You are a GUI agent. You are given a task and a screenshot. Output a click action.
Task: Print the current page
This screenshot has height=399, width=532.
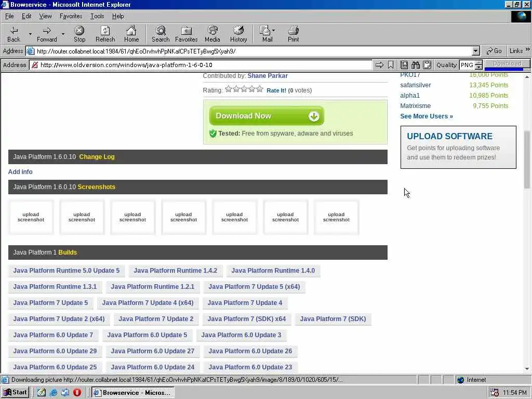pos(293,34)
